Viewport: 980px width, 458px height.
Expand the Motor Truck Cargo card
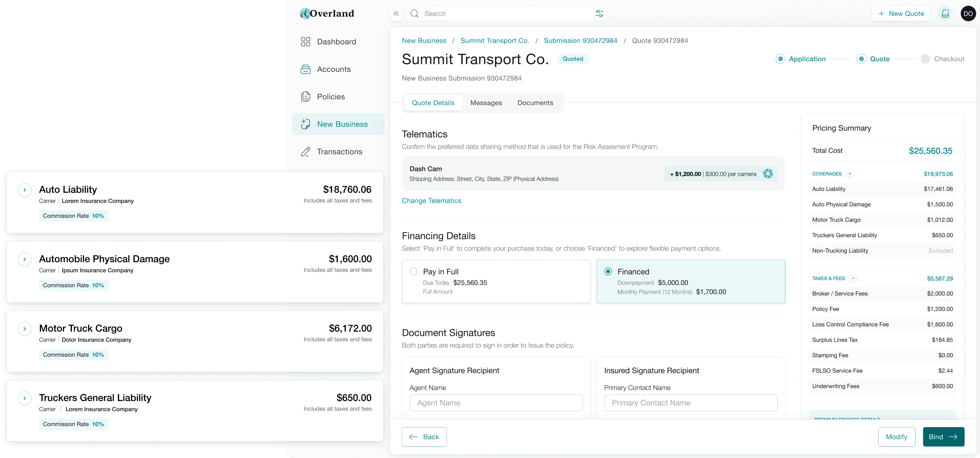click(25, 328)
